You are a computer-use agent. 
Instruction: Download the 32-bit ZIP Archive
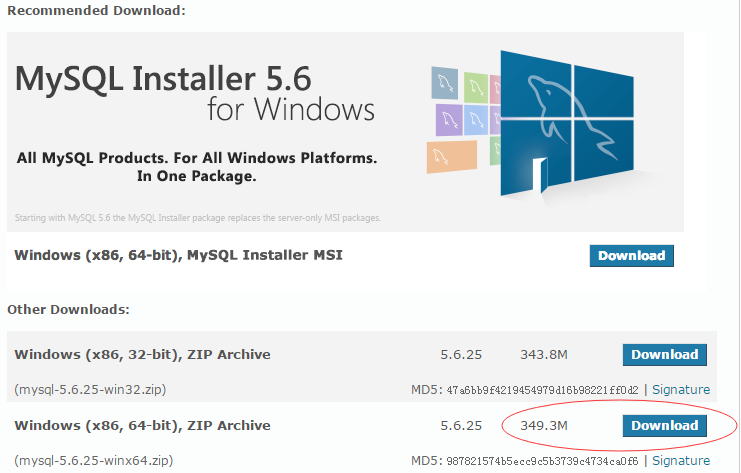[x=664, y=355]
